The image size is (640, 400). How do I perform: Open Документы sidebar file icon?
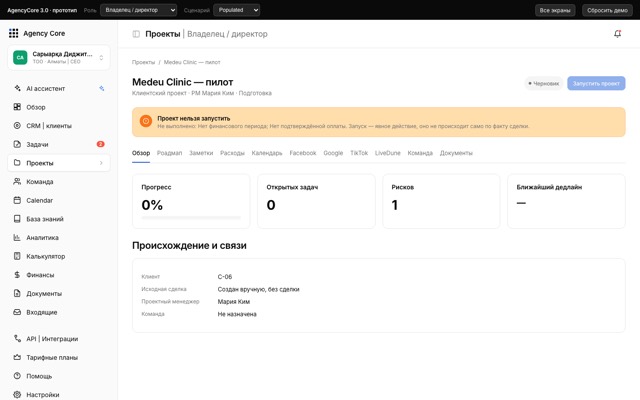[x=17, y=293]
